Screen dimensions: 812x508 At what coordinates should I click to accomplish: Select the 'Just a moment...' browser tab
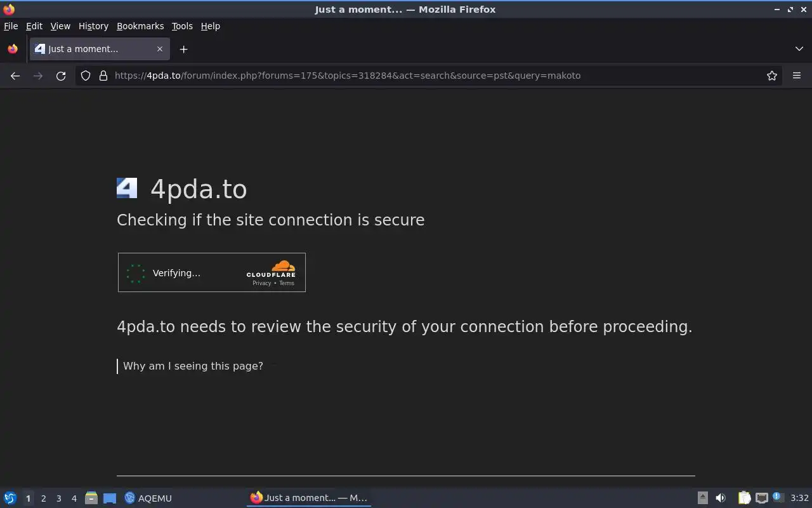coord(99,49)
